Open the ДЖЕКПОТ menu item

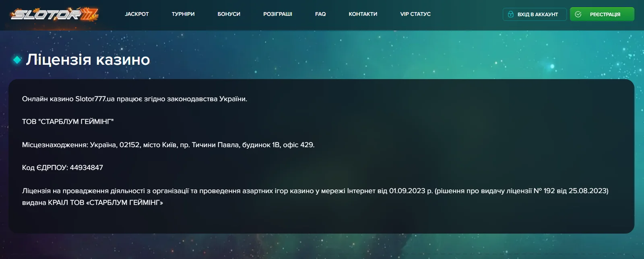click(x=137, y=14)
